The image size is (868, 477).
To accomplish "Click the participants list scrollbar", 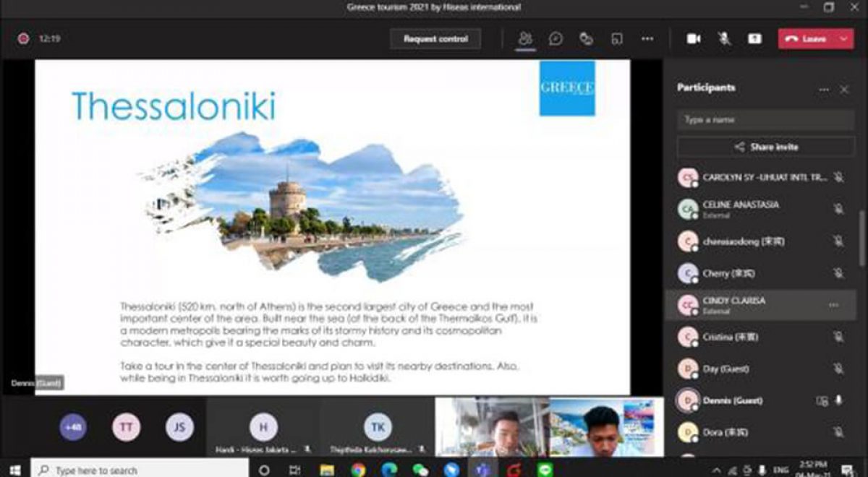I will (x=861, y=239).
